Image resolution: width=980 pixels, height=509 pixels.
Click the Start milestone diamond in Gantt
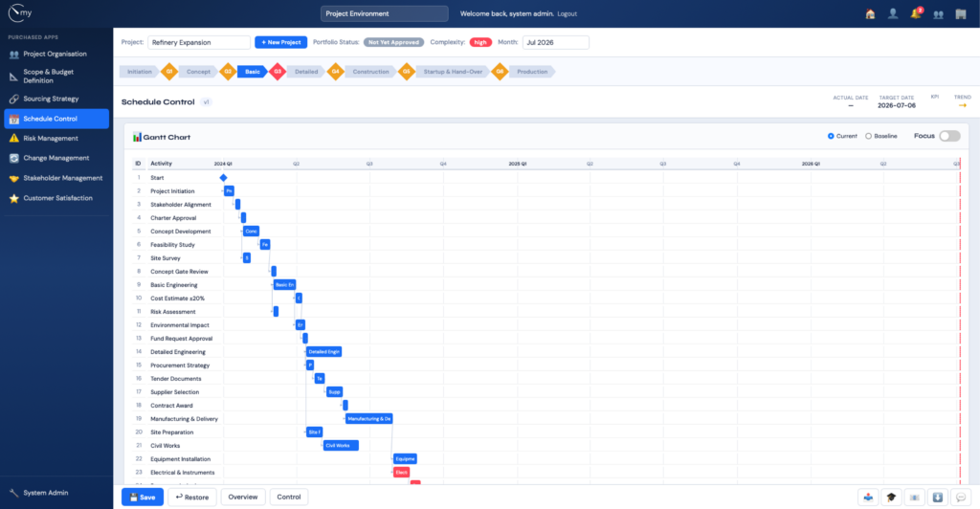click(x=223, y=178)
